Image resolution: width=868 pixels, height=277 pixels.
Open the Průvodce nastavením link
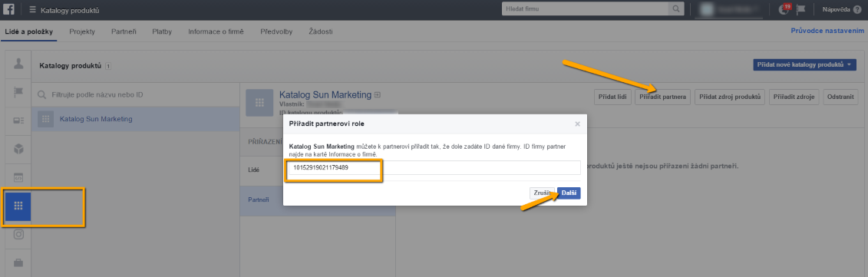828,31
